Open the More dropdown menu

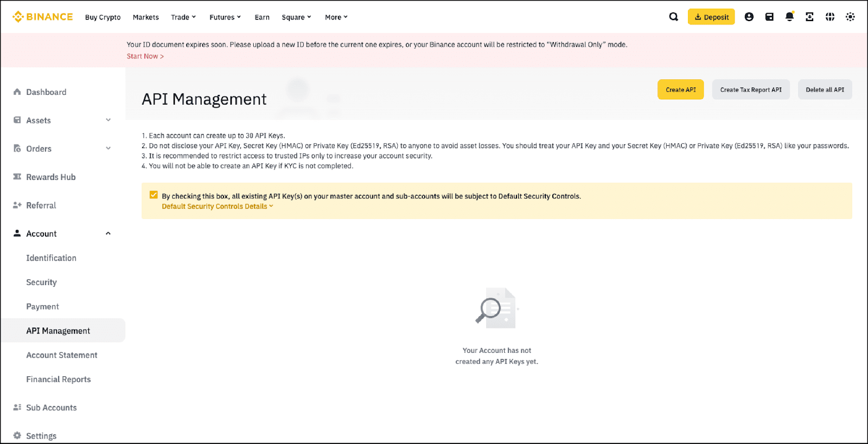(336, 17)
